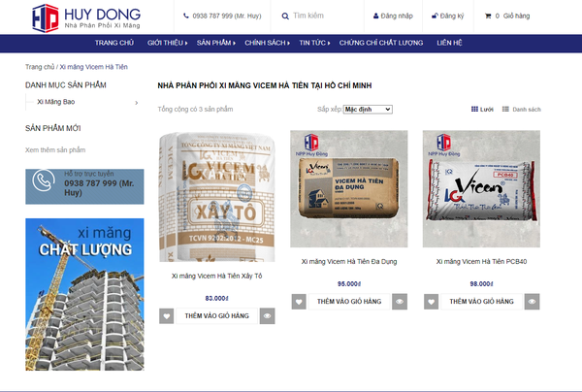Click Xem thêm sản phẩm link

tap(55, 150)
